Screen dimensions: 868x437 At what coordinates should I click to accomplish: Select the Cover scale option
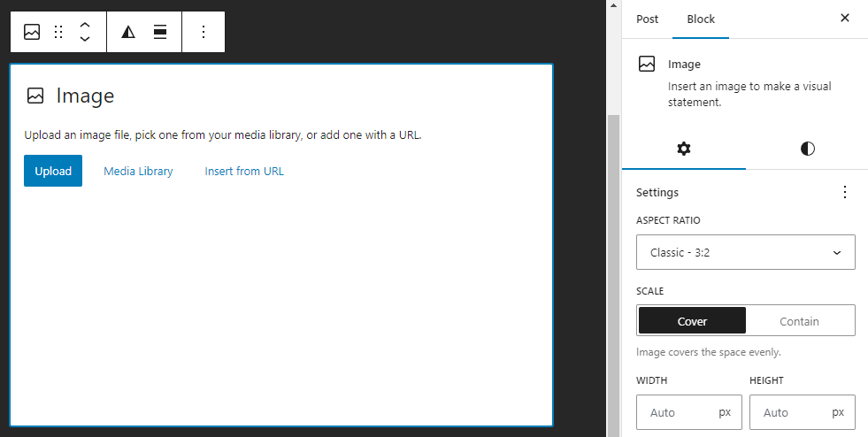coord(692,321)
